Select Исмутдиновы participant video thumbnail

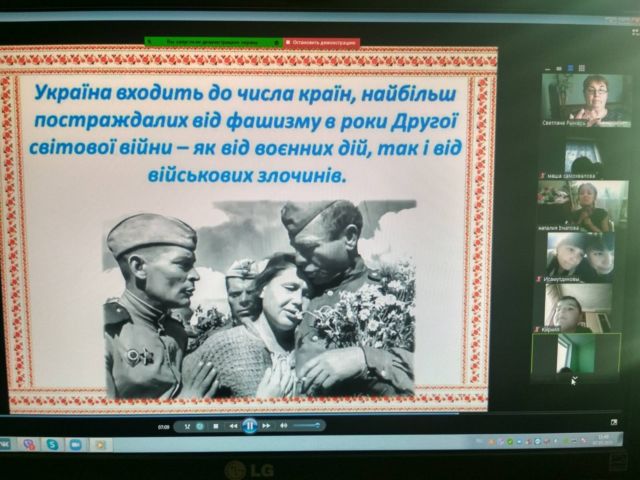[580, 258]
